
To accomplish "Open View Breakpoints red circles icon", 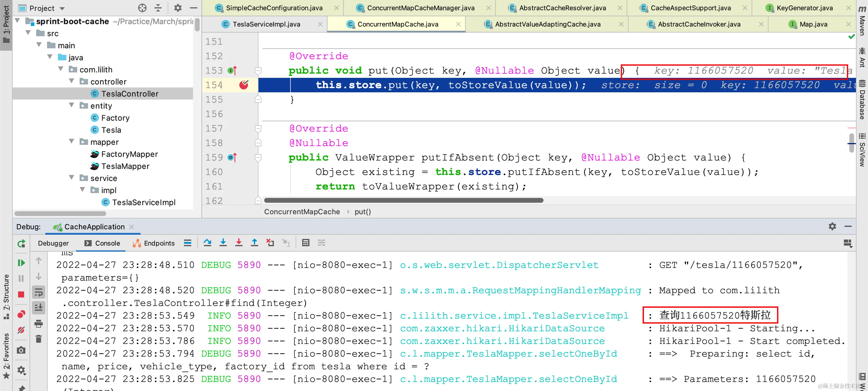I will pos(21,314).
